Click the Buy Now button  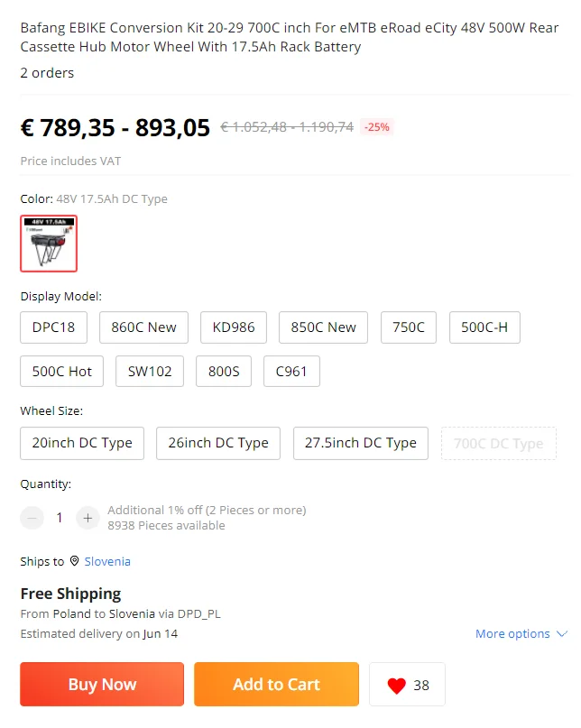click(x=102, y=685)
